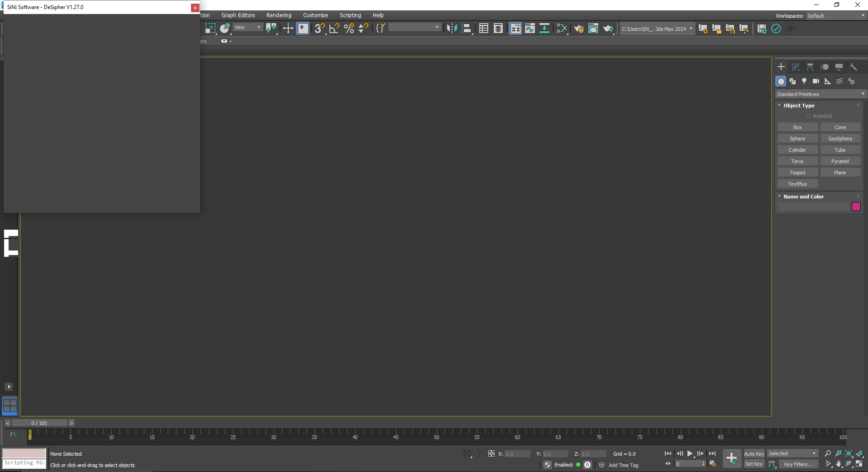Switch to the Motion command panel tab

point(825,67)
